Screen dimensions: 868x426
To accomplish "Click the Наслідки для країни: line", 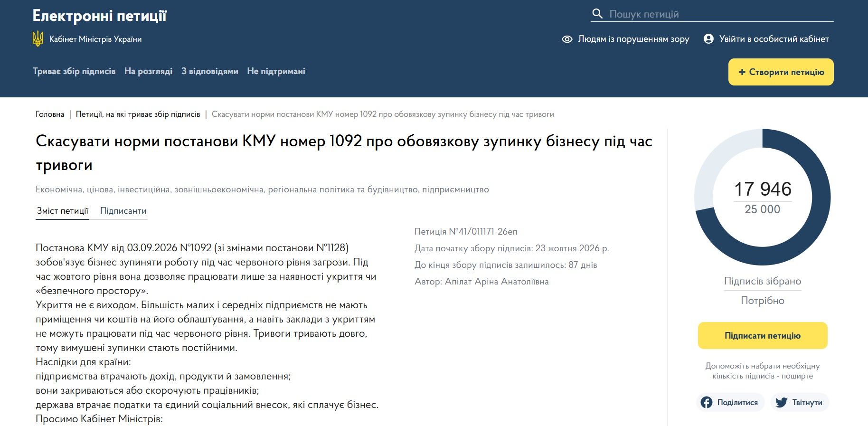I will (83, 362).
